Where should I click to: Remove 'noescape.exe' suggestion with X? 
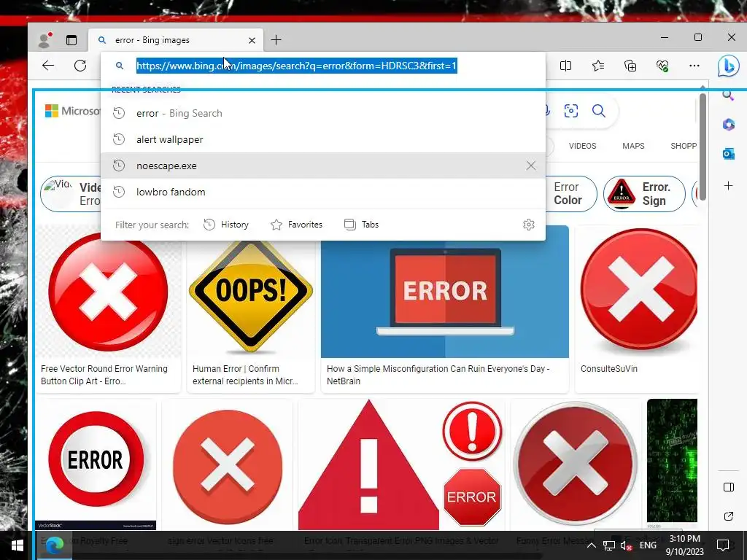tap(531, 166)
